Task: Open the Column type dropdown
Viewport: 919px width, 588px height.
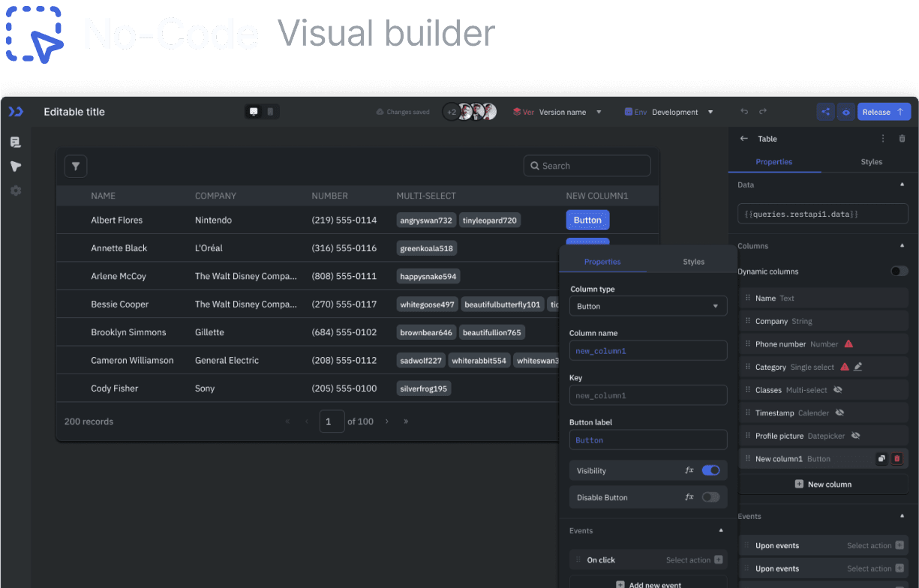Action: (648, 306)
